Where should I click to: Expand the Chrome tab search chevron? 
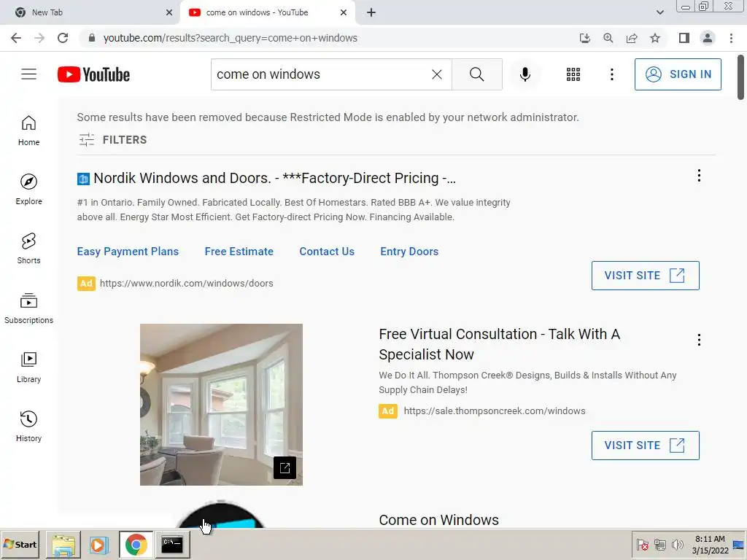[x=659, y=12]
